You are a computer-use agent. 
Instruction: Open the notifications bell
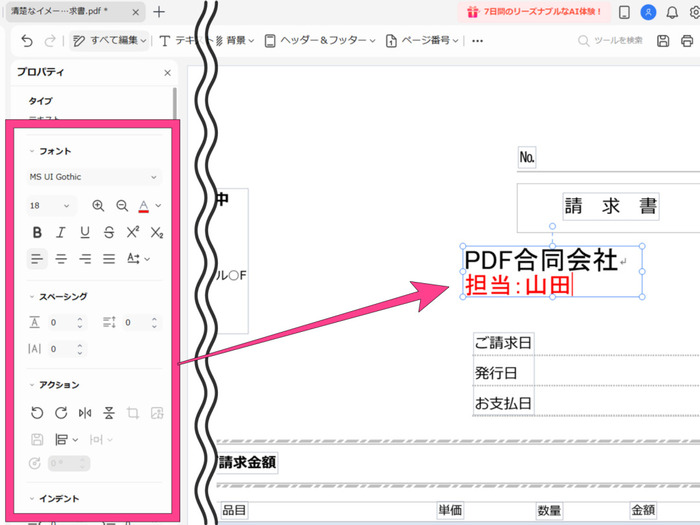(x=672, y=12)
